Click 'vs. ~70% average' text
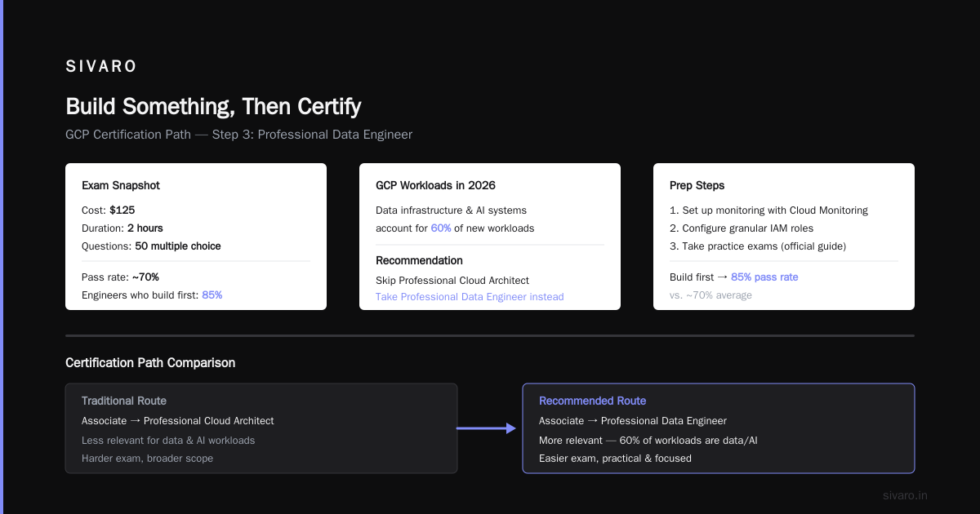980x514 pixels. (x=710, y=295)
